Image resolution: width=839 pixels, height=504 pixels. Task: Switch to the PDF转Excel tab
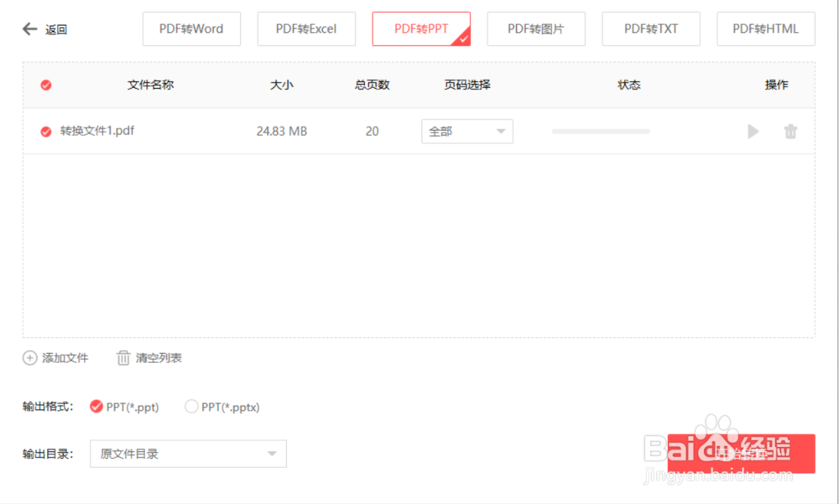click(x=306, y=29)
